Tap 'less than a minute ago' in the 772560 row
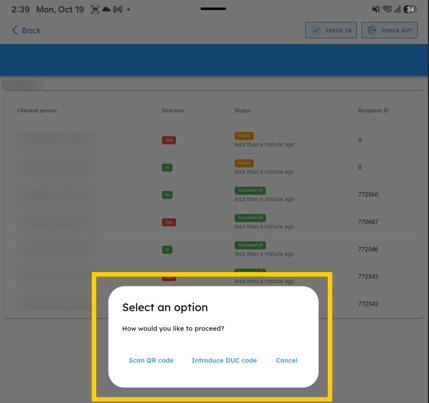 (x=264, y=199)
